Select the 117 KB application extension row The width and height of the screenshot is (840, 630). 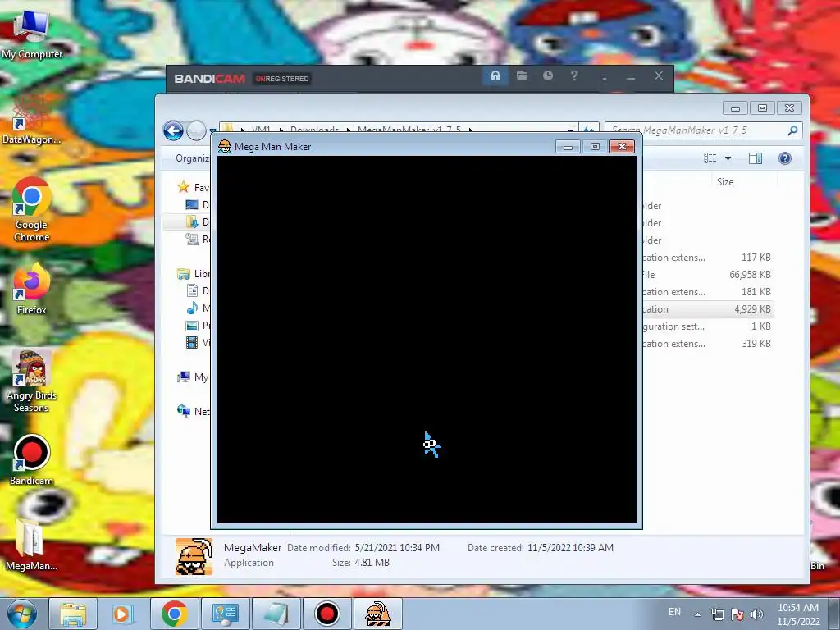[x=707, y=257]
